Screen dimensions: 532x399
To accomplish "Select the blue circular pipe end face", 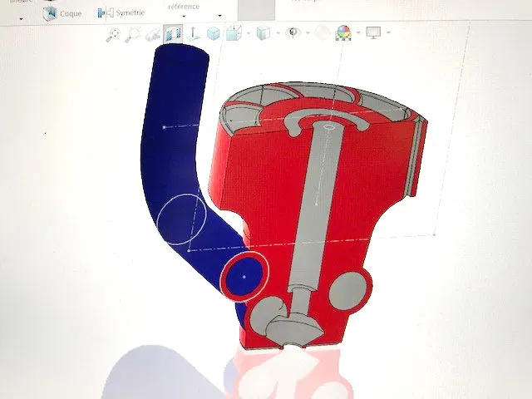I will coord(244,277).
